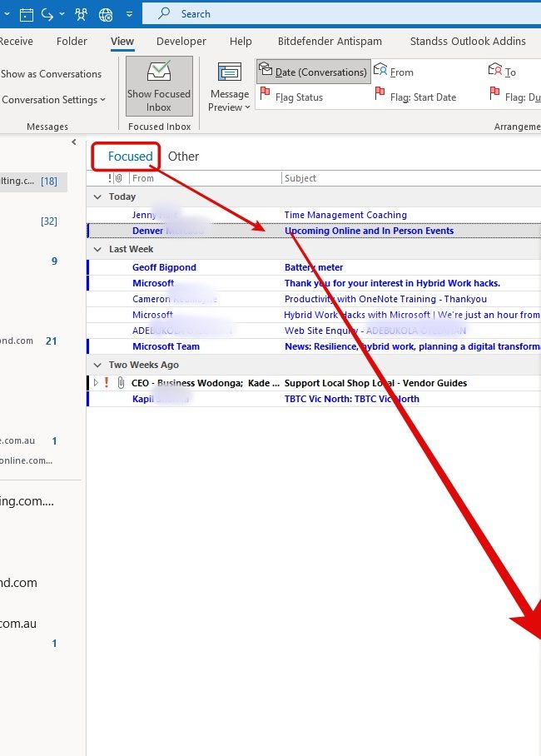
Task: Open the Folder ribbon tab
Action: 72,42
